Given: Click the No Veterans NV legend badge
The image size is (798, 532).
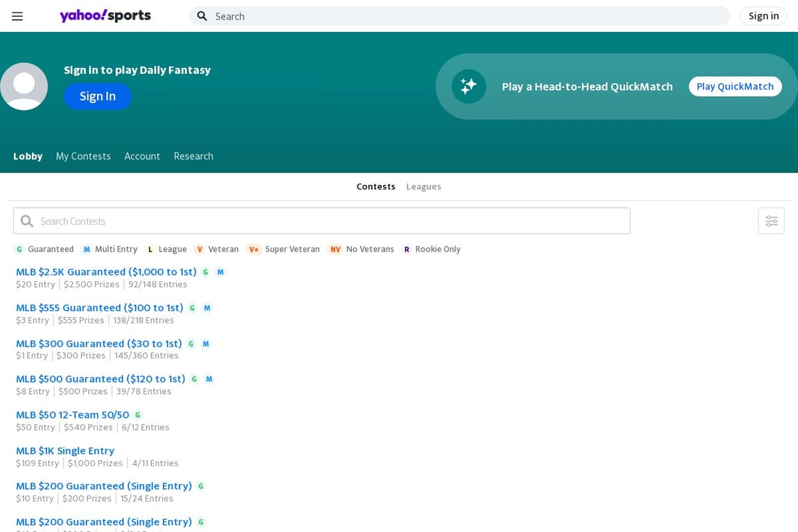Looking at the screenshot, I should (x=335, y=249).
